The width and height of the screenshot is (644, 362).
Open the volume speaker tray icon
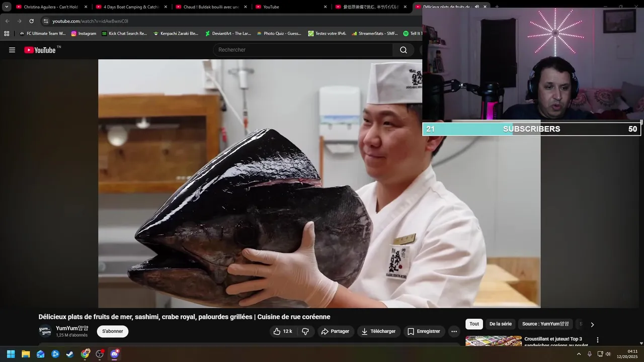coord(608,354)
